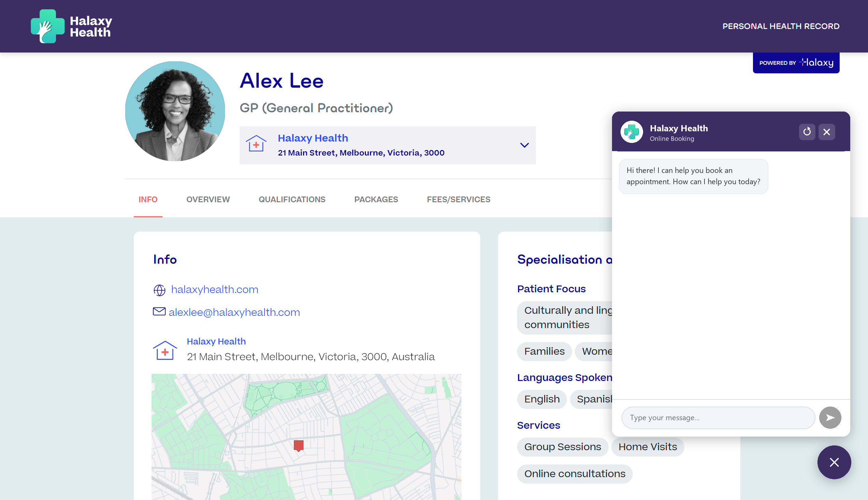Open the PACKAGES tab
This screenshot has height=500, width=868.
click(376, 200)
